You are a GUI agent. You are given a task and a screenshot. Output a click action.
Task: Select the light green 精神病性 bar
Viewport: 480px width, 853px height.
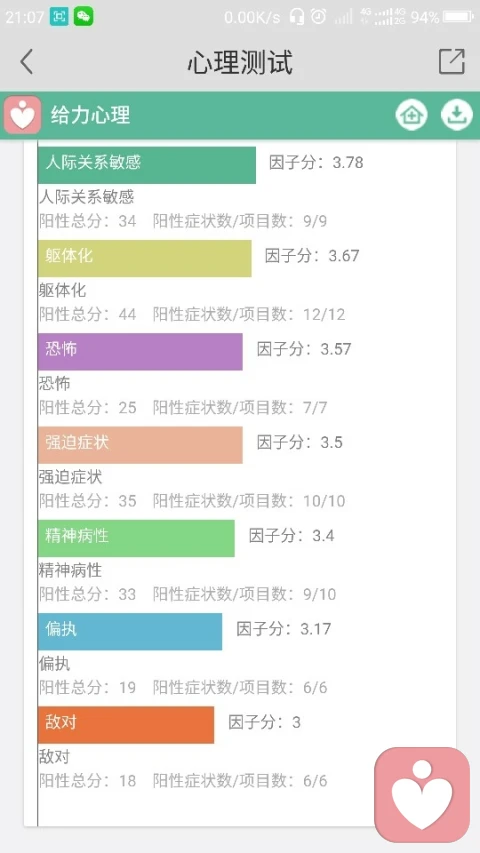click(x=136, y=538)
